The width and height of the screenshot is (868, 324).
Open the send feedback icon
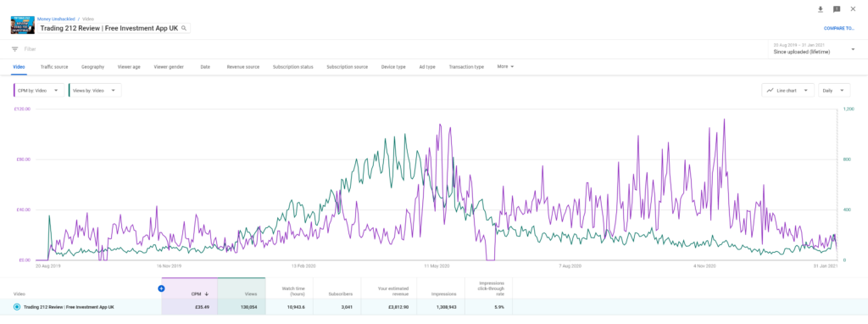click(837, 8)
